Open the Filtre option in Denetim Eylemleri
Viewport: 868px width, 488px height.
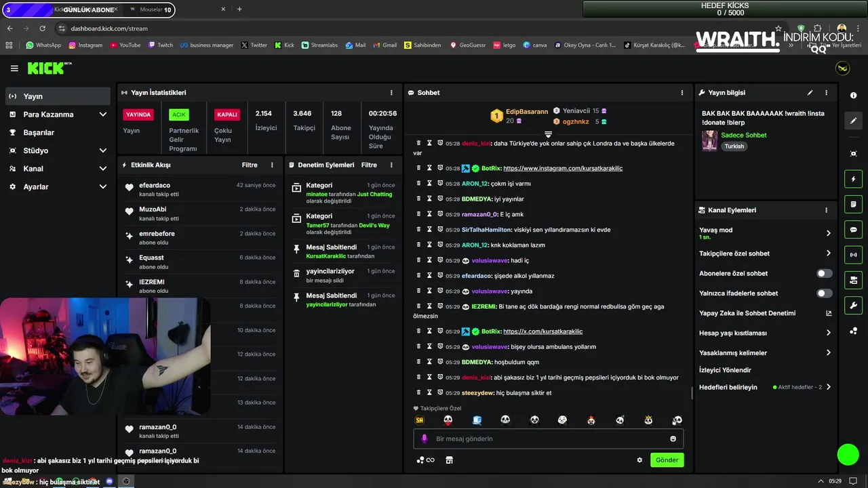pos(369,165)
